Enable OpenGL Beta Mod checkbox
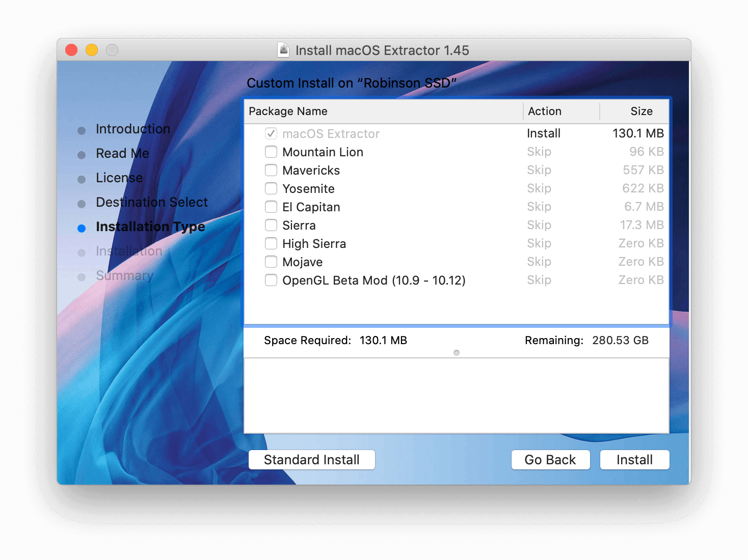Viewport: 748px width, 560px height. (x=271, y=281)
